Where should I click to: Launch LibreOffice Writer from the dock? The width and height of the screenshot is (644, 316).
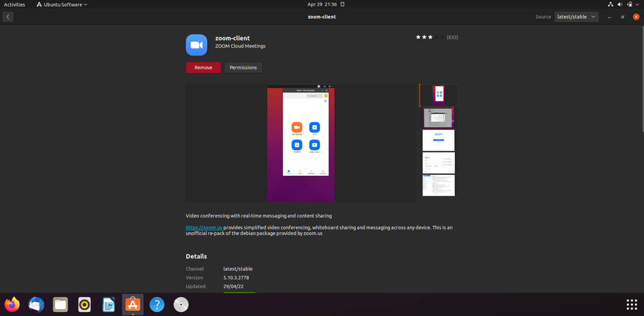(108, 304)
